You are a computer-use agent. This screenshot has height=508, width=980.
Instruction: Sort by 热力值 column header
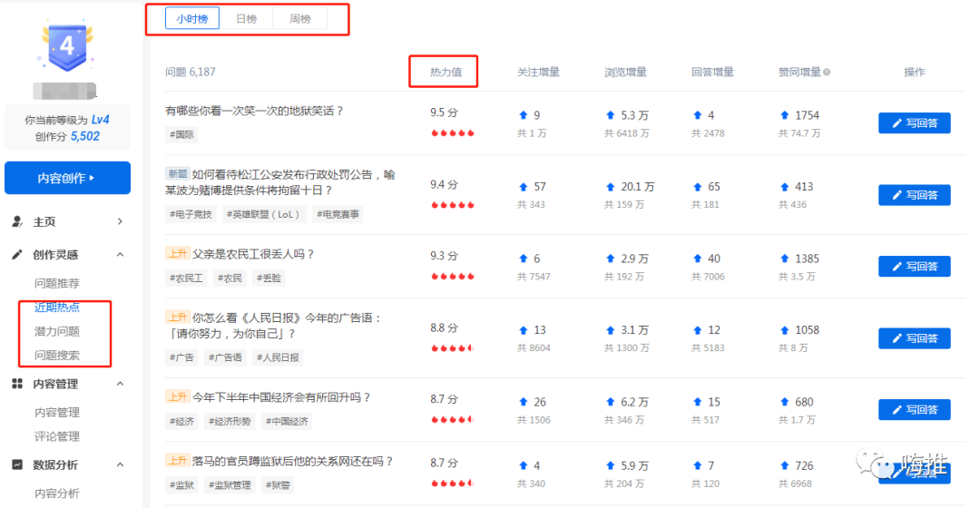tap(446, 72)
